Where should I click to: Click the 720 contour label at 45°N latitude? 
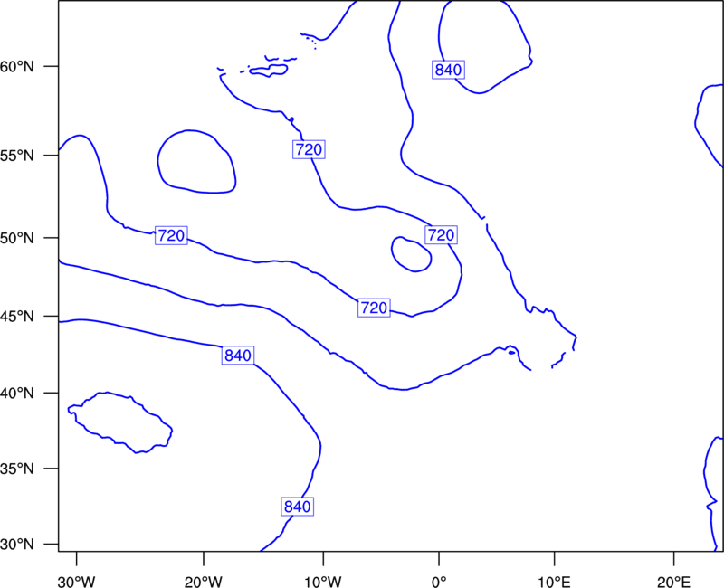(374, 308)
